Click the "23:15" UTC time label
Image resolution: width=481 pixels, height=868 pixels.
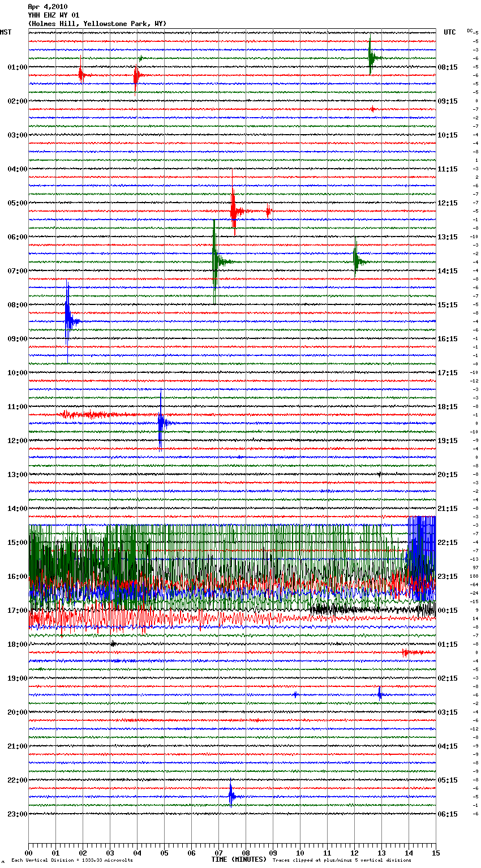pos(448,577)
